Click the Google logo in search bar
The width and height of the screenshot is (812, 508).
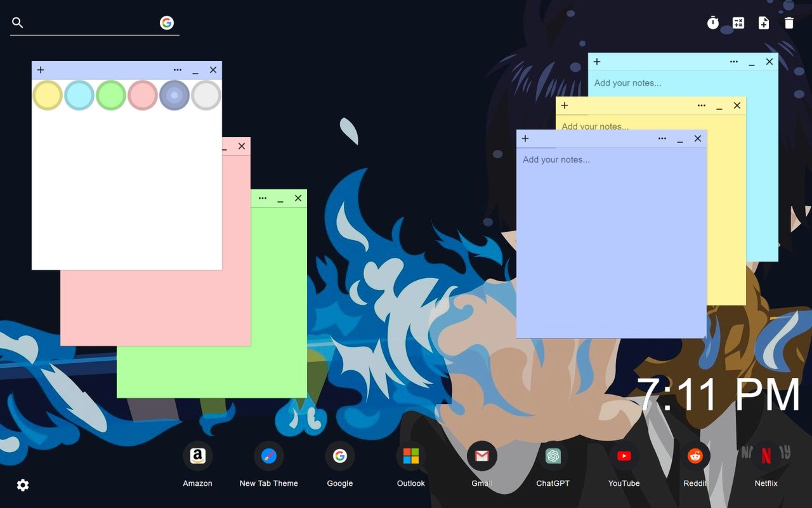click(167, 23)
